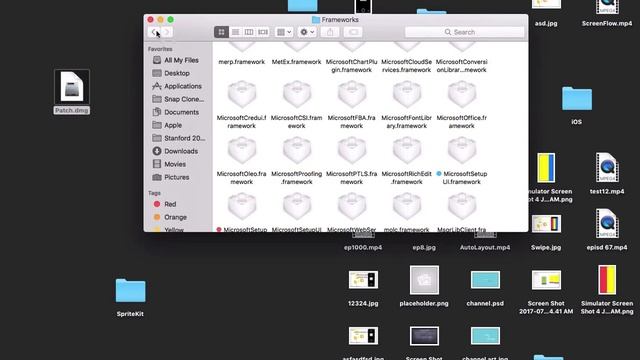Select MicrosoftSetupUI.framework icon
The height and width of the screenshot is (360, 640).
click(x=462, y=150)
